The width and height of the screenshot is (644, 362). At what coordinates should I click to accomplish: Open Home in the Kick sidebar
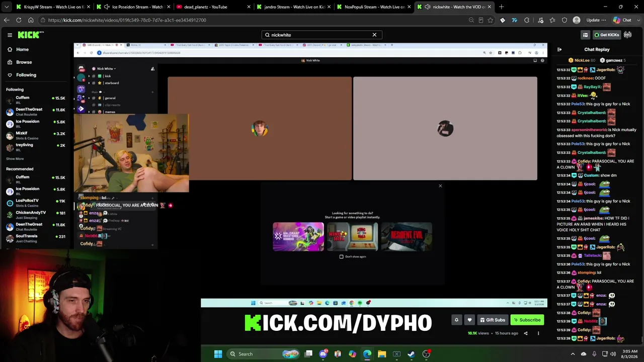point(36,49)
